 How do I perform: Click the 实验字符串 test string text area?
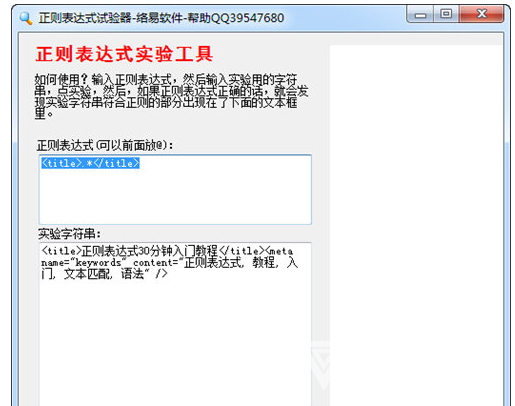[175, 324]
